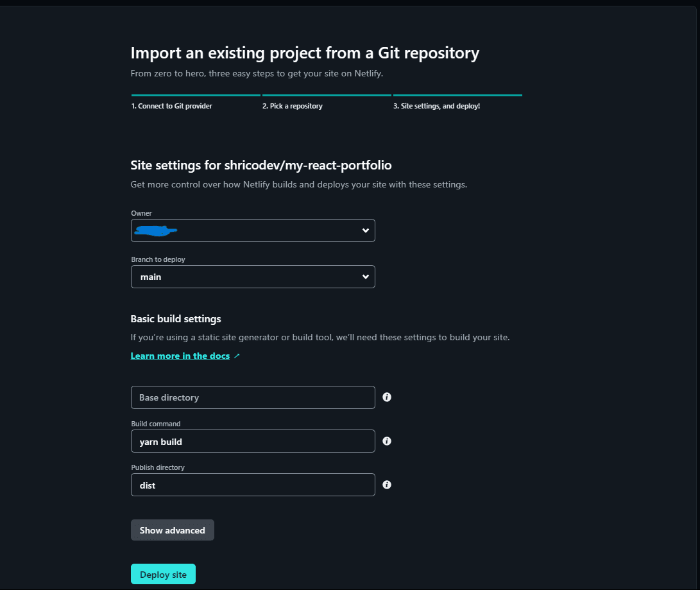Expand advanced settings with Show advanced
Image resolution: width=700 pixels, height=590 pixels.
click(172, 530)
